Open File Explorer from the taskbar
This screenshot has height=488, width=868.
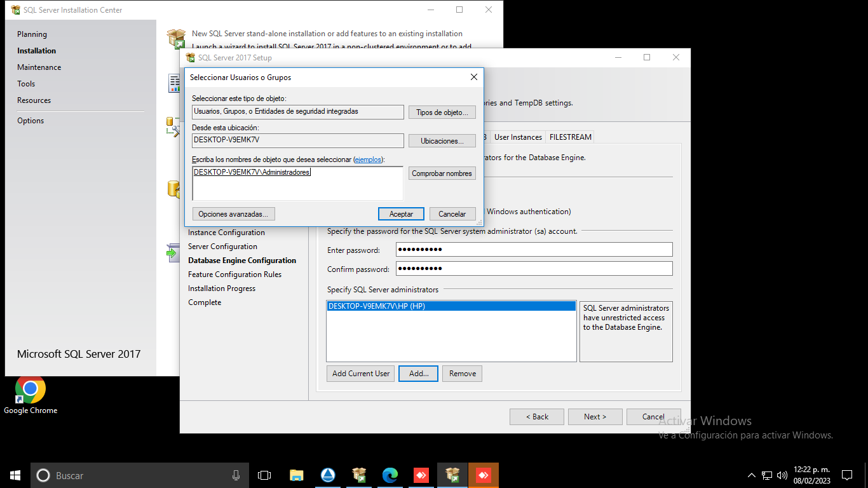(297, 475)
